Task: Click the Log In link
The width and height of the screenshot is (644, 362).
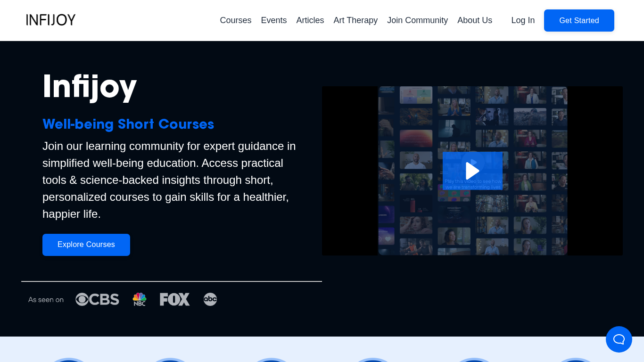Action: (x=523, y=20)
